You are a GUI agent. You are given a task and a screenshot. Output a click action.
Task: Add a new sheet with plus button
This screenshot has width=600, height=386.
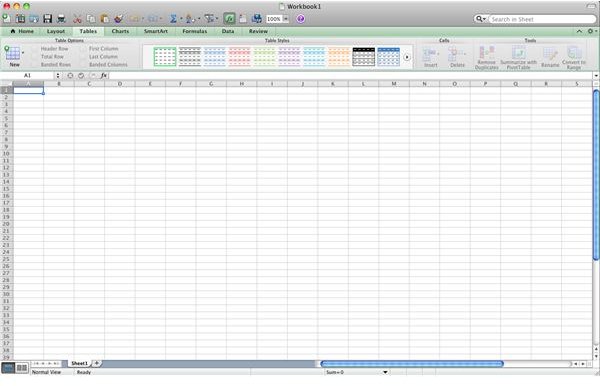(x=96, y=363)
